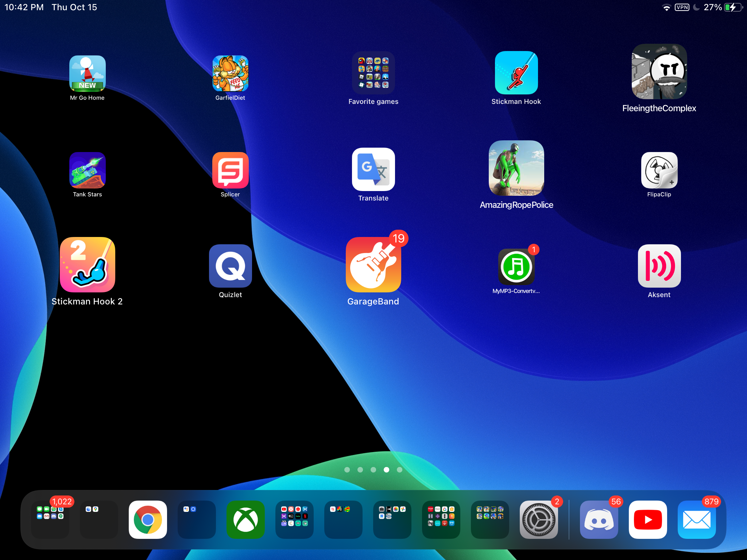Open Mail app with 879 badge
Image resolution: width=747 pixels, height=560 pixels.
click(696, 520)
